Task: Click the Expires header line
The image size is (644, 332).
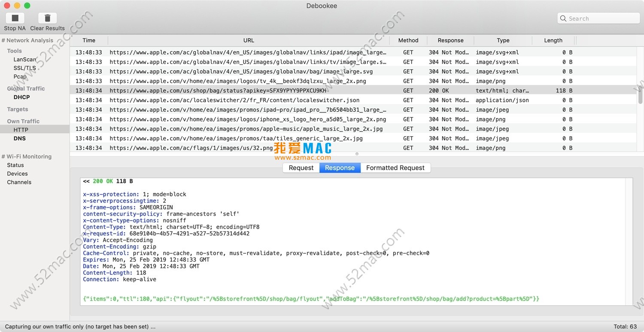Action: point(146,259)
